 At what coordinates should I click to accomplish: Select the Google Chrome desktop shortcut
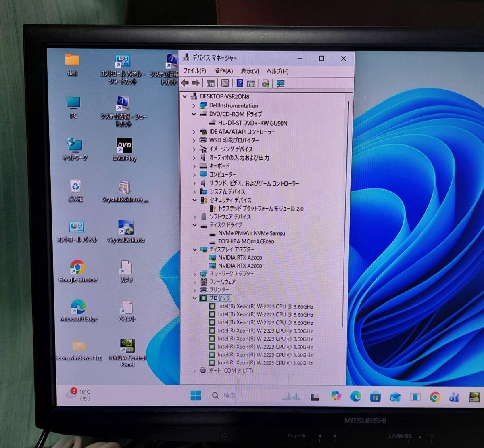(x=77, y=271)
